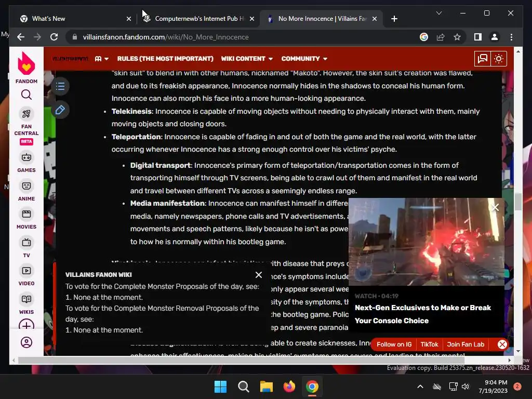The image size is (532, 399).
Task: Click the share page icon
Action: click(x=441, y=37)
